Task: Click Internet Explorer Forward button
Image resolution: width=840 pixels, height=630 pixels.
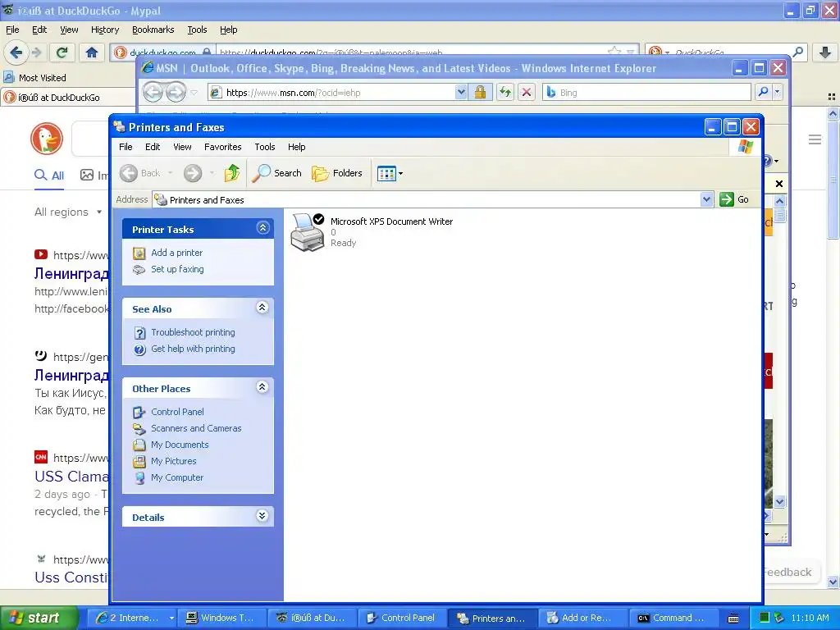Action: 176,93
